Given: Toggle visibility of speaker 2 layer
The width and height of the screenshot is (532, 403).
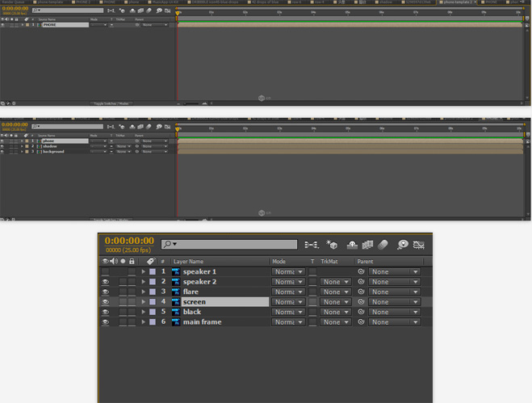Looking at the screenshot, I should click(105, 282).
